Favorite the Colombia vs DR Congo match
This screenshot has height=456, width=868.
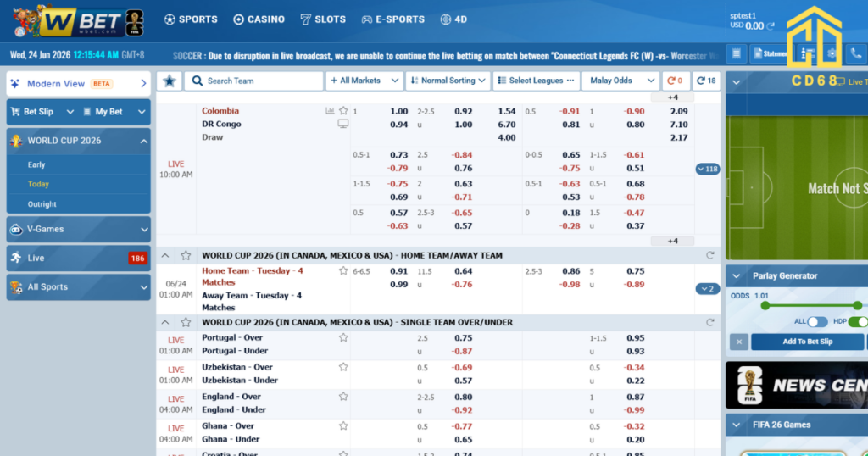(x=343, y=111)
